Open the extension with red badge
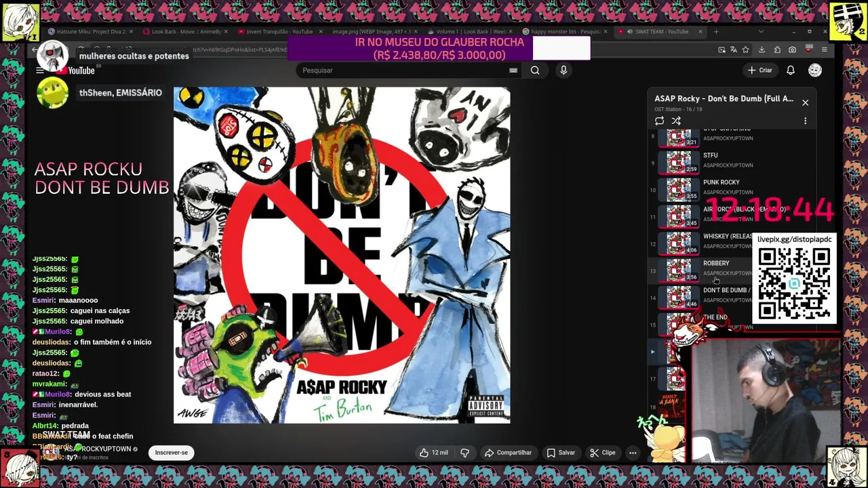868x488 pixels. pos(808,49)
